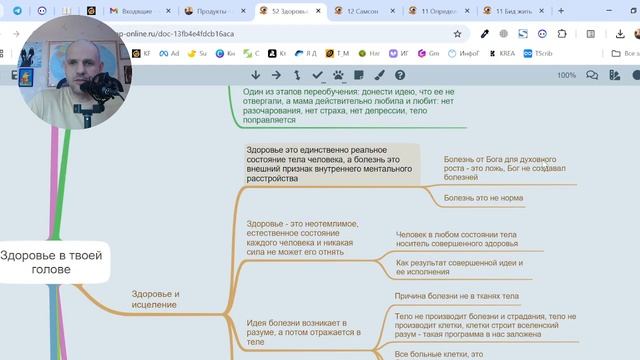Select node Причина болезни не в тканях тела
Viewport: 640px width, 360px height.
point(456,296)
